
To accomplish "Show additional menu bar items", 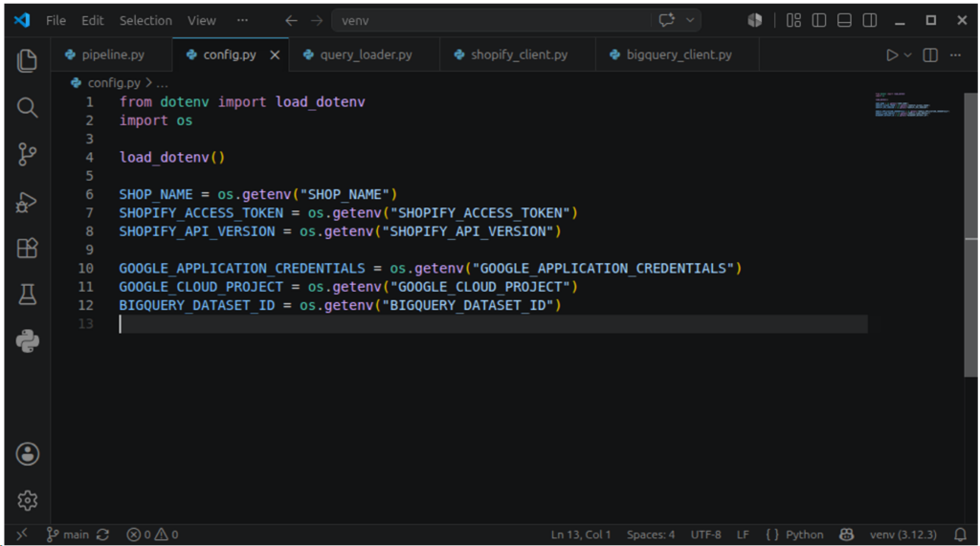I will [242, 21].
